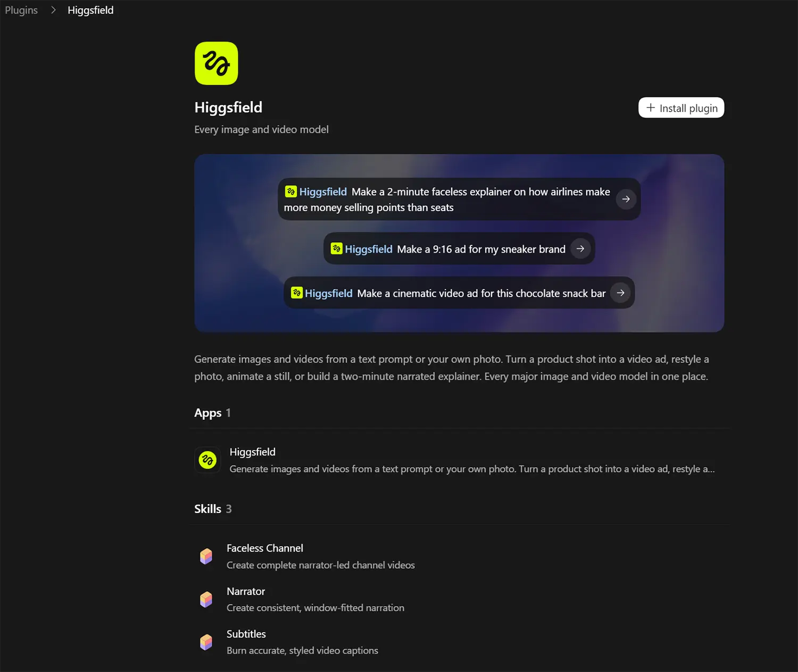The image size is (798, 672).
Task: Click the Higgsfield app icon under Apps
Action: 207,460
